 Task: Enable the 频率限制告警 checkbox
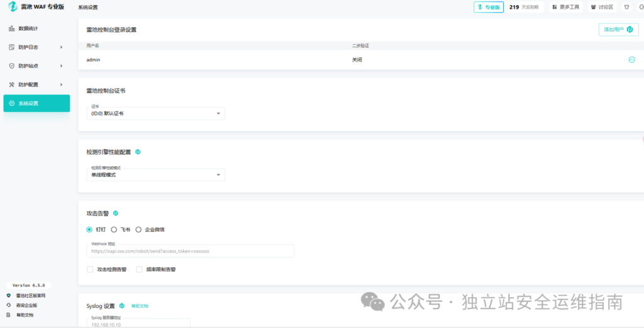139,269
